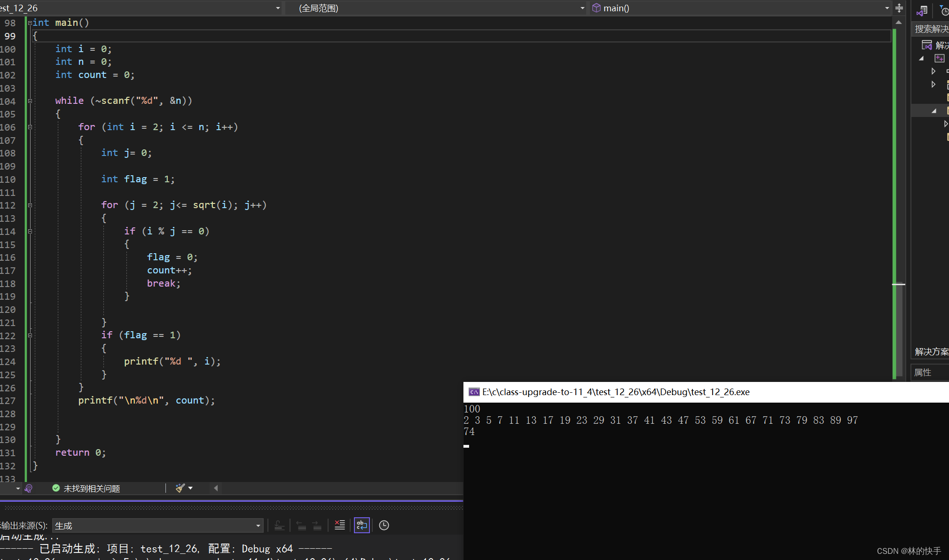Click the C++ project icon in tree
This screenshot has height=560, width=949.
tap(939, 58)
